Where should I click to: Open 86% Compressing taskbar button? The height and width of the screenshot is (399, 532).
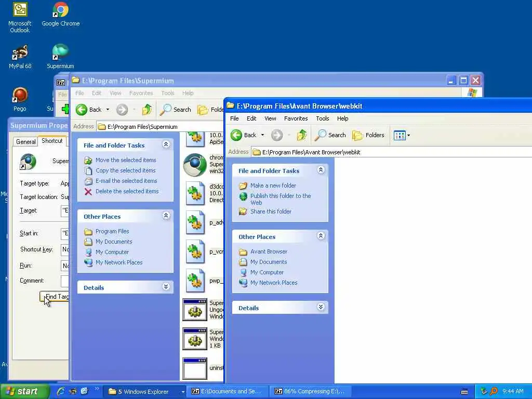coord(310,391)
